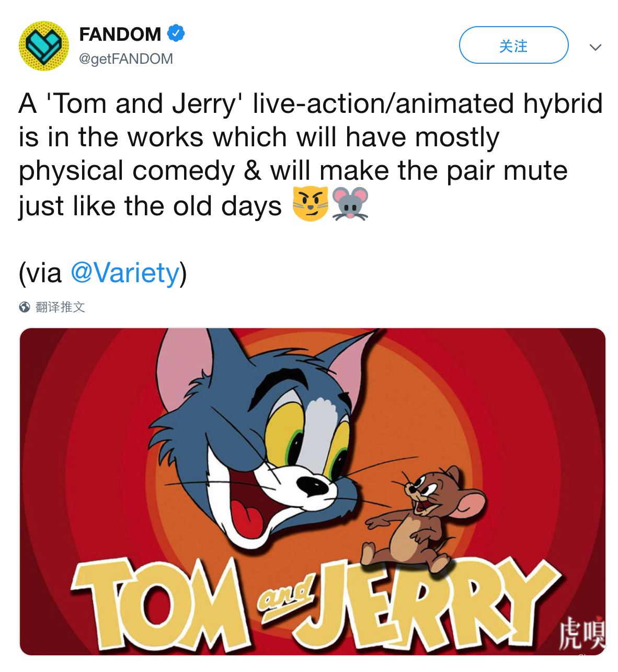Click the 虎嗅 watermark on the image
618x672 pixels.
pos(581,634)
